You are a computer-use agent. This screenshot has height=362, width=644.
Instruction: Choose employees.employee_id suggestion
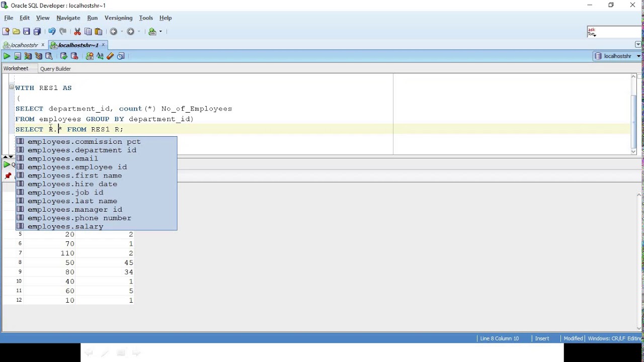[x=96, y=167]
